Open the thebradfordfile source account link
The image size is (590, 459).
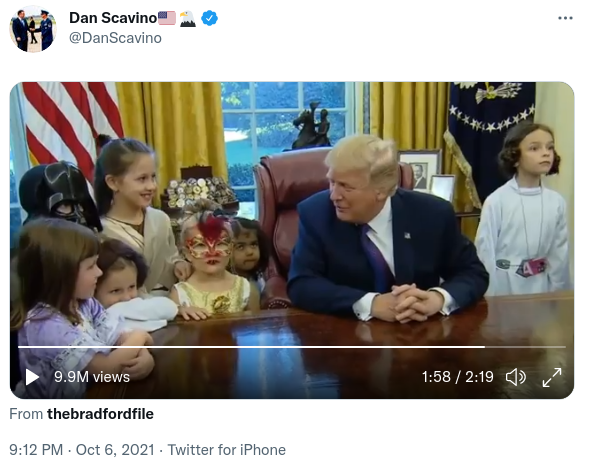tap(100, 414)
